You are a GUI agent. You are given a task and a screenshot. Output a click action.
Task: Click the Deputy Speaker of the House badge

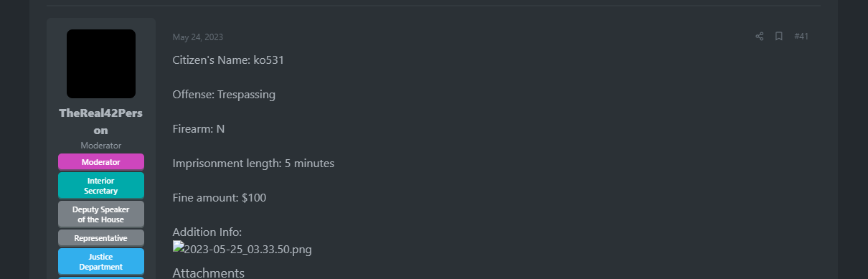101,214
